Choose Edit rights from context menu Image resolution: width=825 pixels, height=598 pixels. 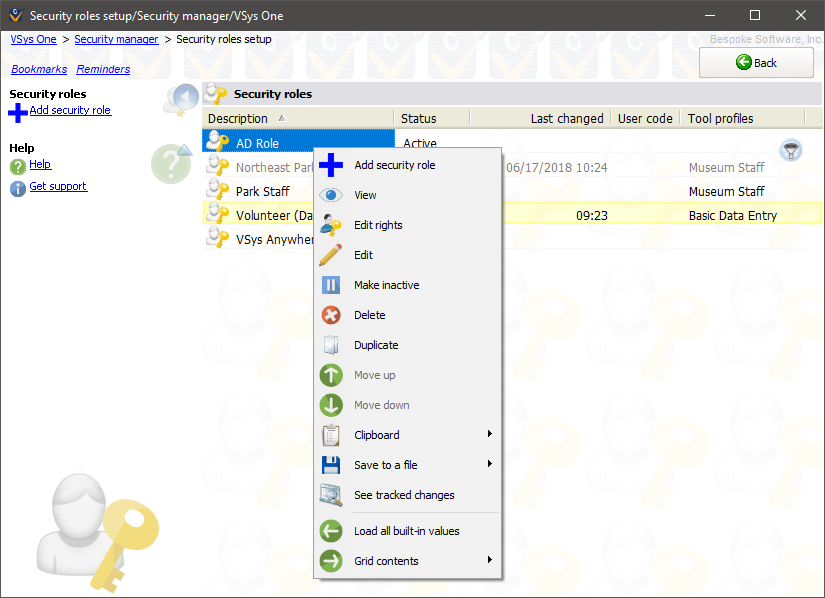click(378, 225)
